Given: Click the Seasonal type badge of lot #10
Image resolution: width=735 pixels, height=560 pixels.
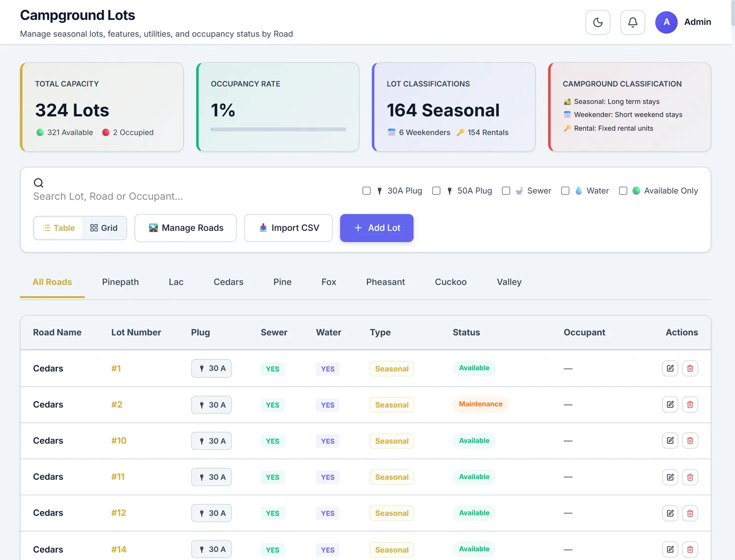Looking at the screenshot, I should pyautogui.click(x=391, y=441).
